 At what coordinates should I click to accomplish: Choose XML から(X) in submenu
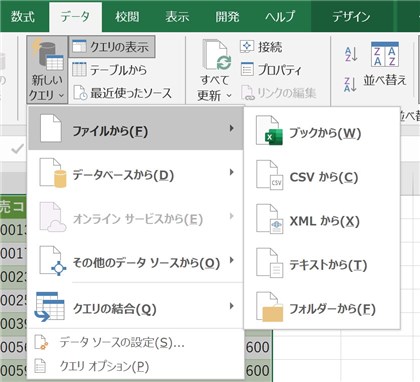pyautogui.click(x=324, y=221)
